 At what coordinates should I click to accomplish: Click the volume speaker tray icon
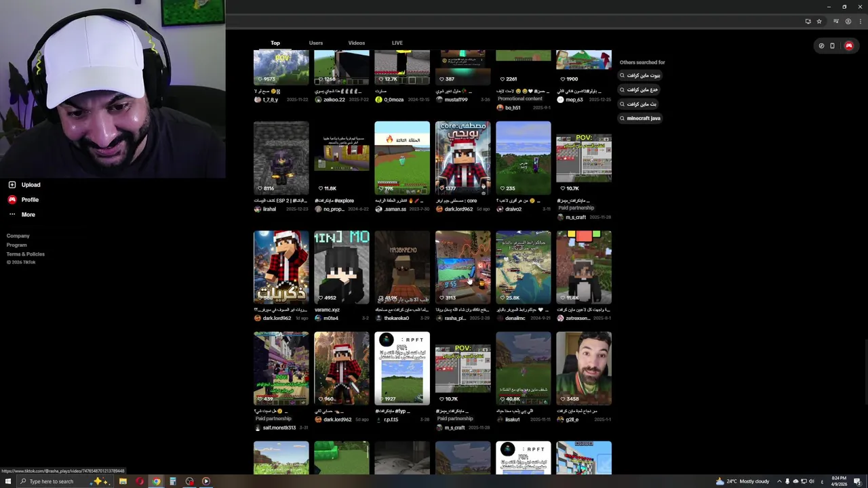click(x=811, y=481)
